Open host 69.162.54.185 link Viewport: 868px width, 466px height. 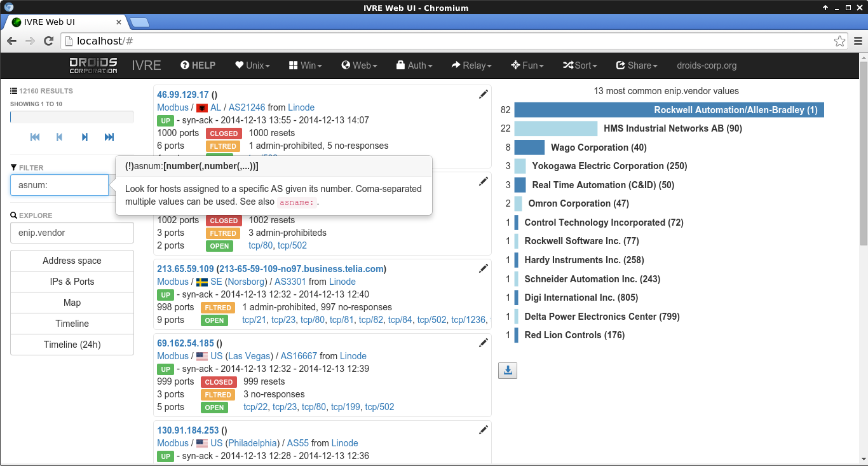186,343
